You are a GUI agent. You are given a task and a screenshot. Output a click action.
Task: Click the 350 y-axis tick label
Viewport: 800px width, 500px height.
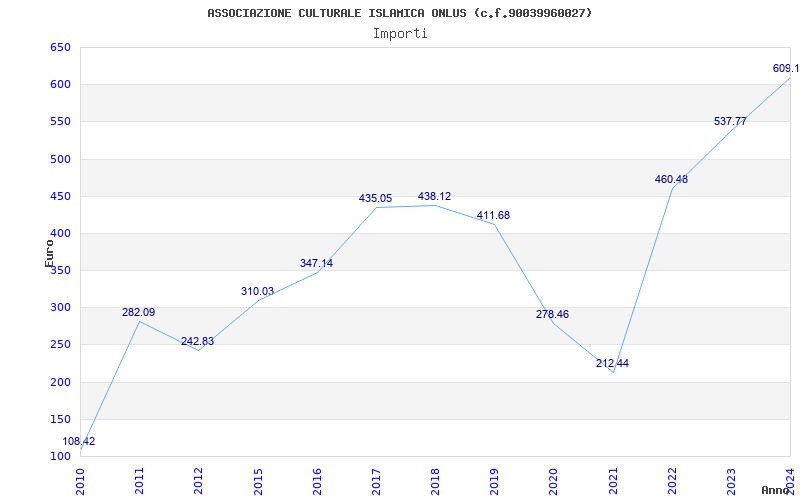point(60,270)
